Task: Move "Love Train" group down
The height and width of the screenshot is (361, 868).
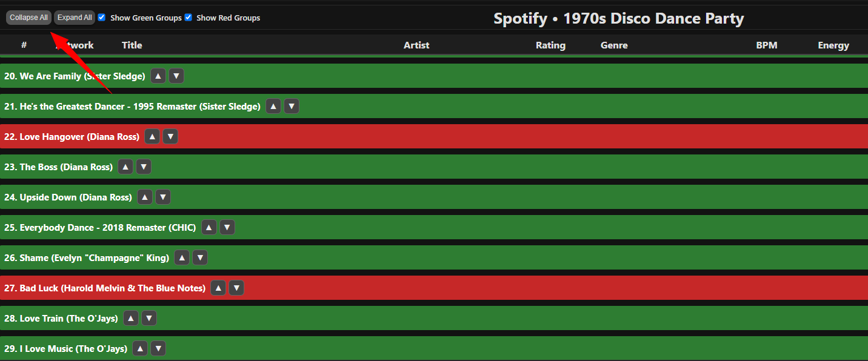Action: click(x=149, y=317)
